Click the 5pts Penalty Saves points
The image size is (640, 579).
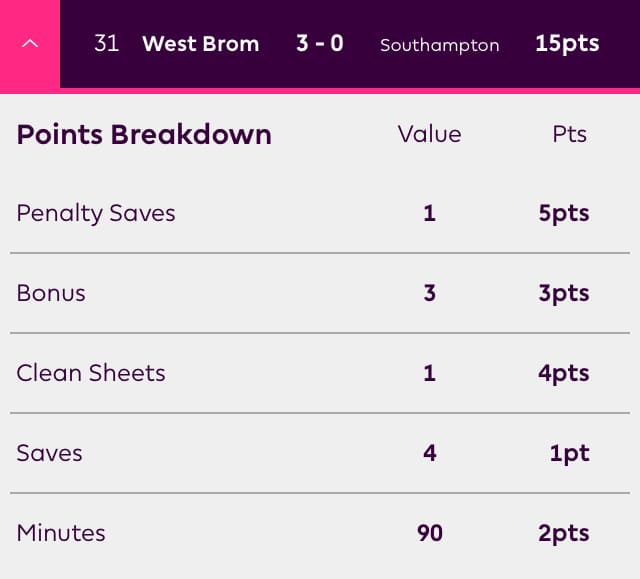[x=564, y=213]
